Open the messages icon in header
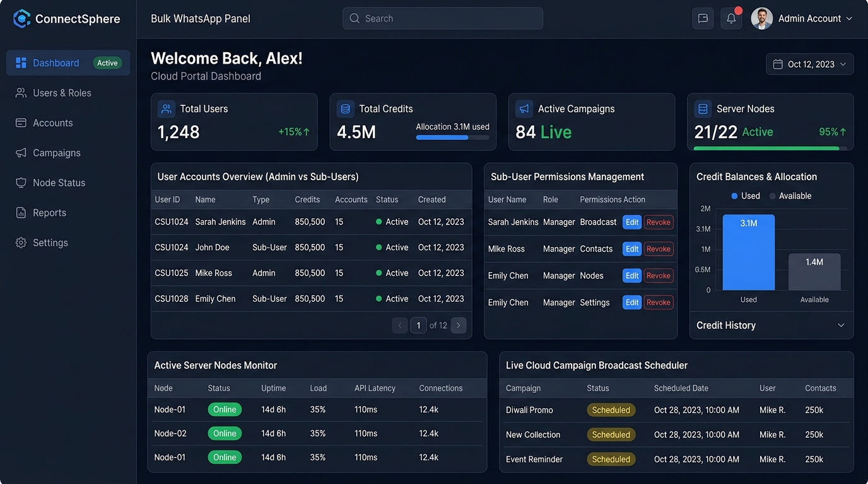Viewport: 868px width, 484px height. tap(703, 18)
